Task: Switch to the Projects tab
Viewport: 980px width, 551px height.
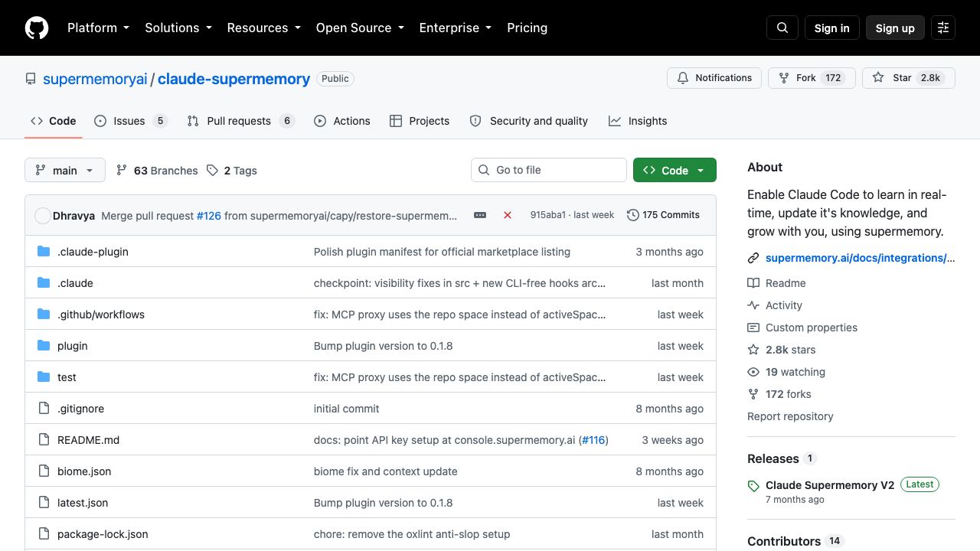Action: [x=420, y=121]
